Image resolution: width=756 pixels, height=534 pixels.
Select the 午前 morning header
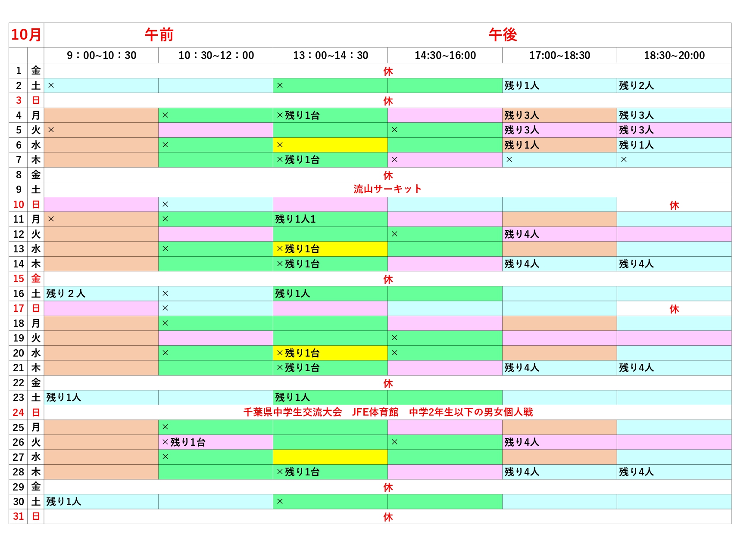click(x=159, y=35)
